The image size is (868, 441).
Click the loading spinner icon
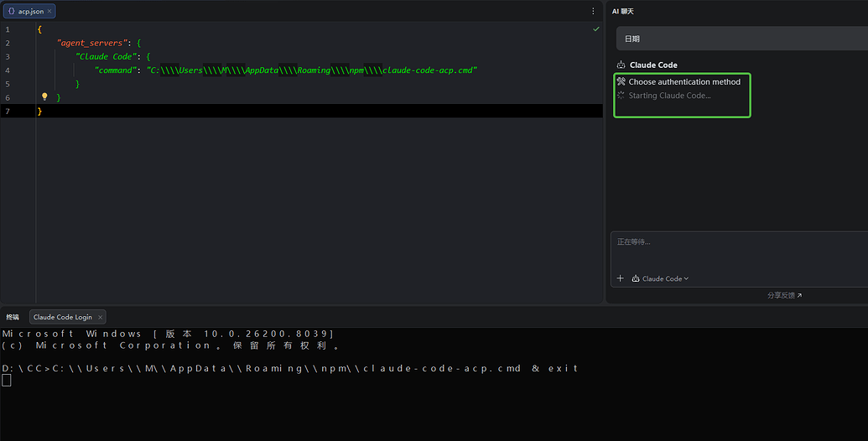[x=621, y=96]
